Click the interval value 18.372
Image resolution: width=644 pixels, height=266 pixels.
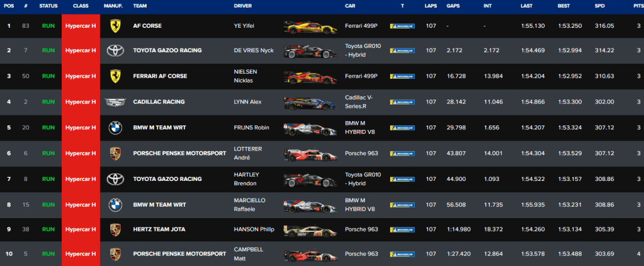493,229
